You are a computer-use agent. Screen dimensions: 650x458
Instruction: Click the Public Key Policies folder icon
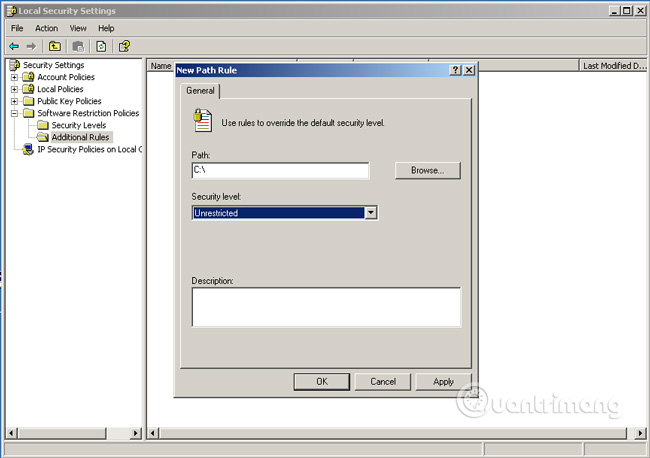click(x=28, y=101)
